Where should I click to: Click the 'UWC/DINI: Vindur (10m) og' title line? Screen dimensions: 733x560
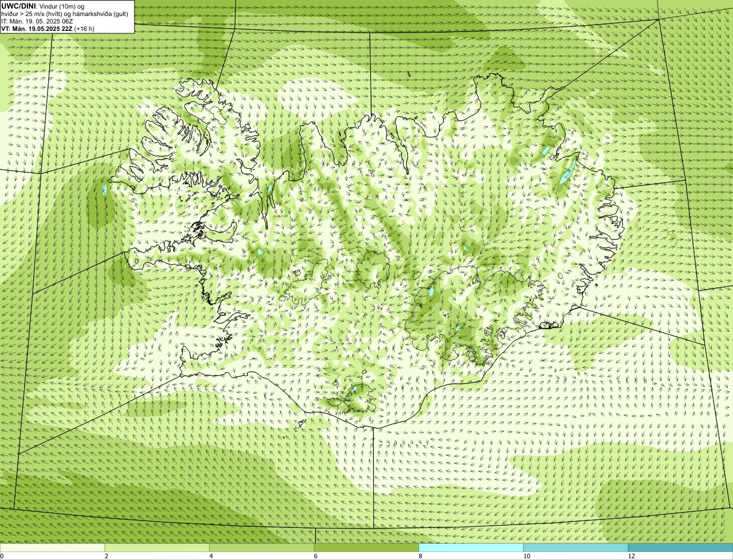click(43, 6)
